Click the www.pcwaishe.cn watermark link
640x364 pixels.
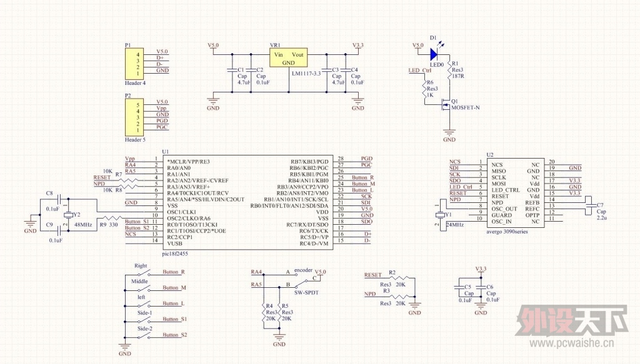click(571, 343)
